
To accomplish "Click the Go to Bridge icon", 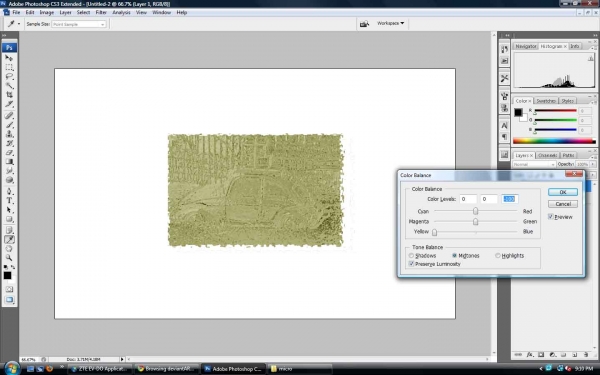I will click(x=364, y=24).
